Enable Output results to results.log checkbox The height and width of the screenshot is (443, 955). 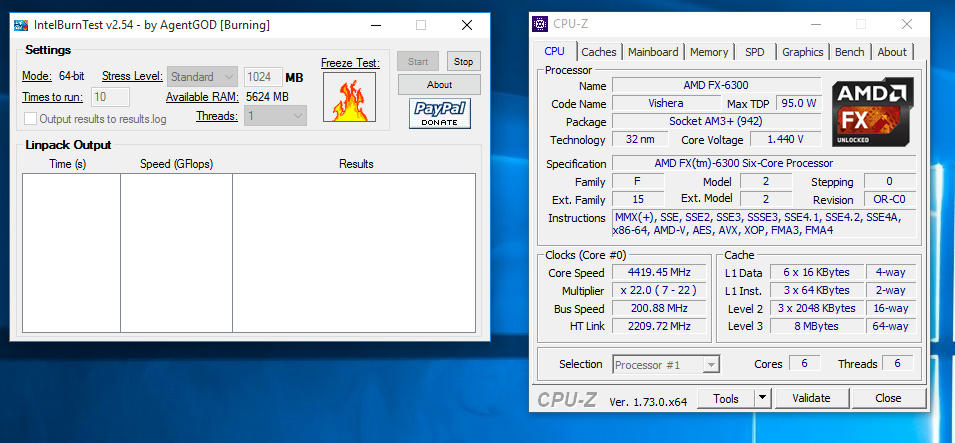pos(29,119)
